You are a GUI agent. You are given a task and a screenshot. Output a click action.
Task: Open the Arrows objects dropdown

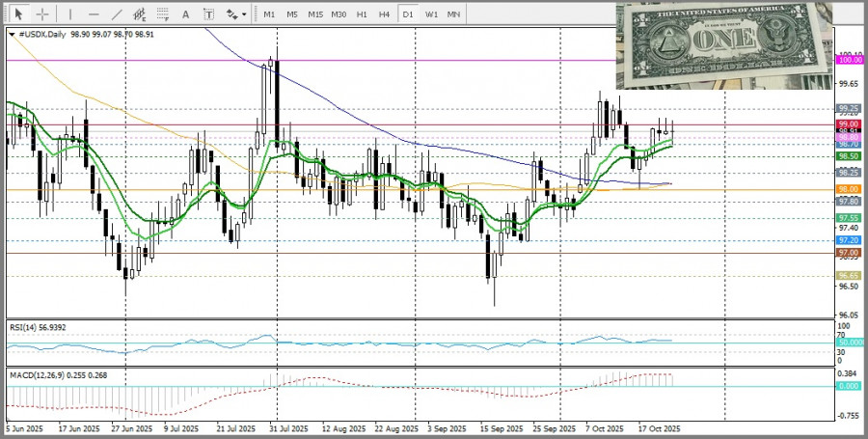click(x=236, y=14)
